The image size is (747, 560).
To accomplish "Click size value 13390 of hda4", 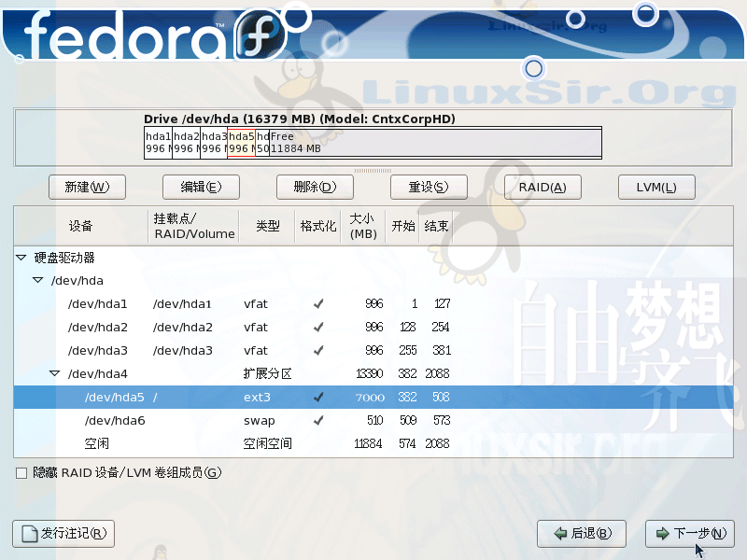I will [x=369, y=374].
